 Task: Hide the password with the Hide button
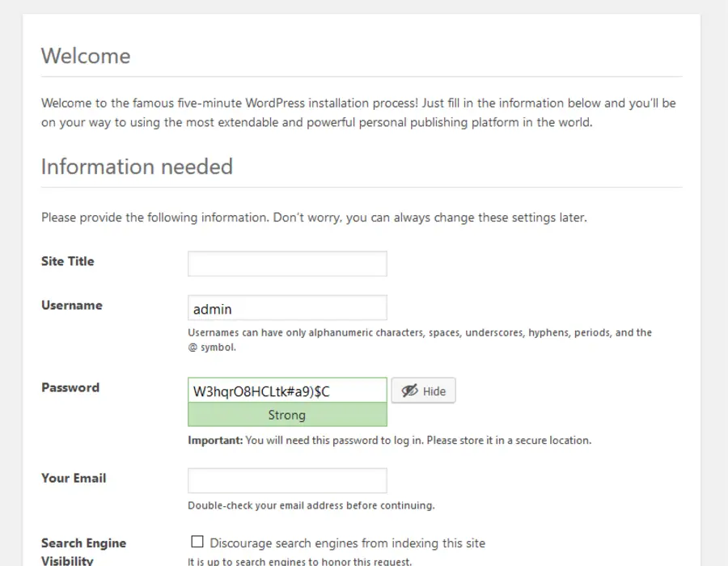pos(423,391)
